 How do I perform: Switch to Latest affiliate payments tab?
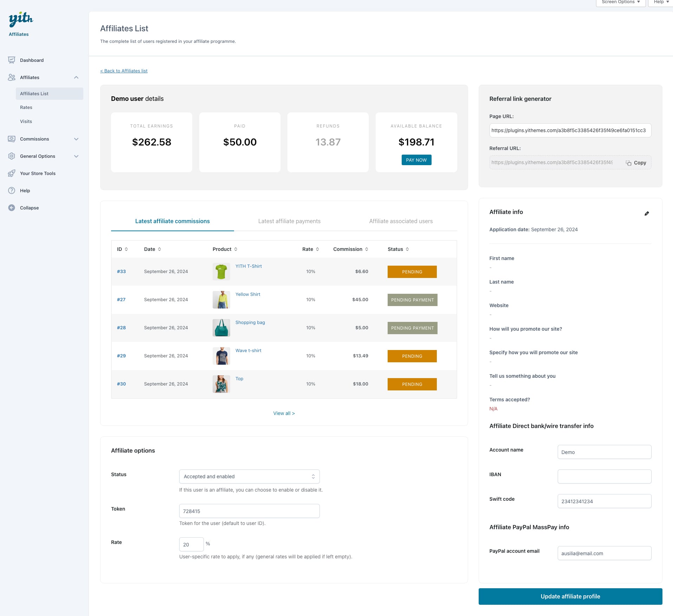click(x=289, y=221)
